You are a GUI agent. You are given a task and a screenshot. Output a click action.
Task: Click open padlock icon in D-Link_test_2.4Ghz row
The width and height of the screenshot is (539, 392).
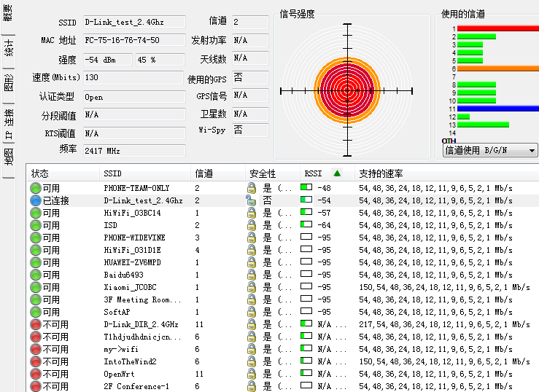[252, 200]
